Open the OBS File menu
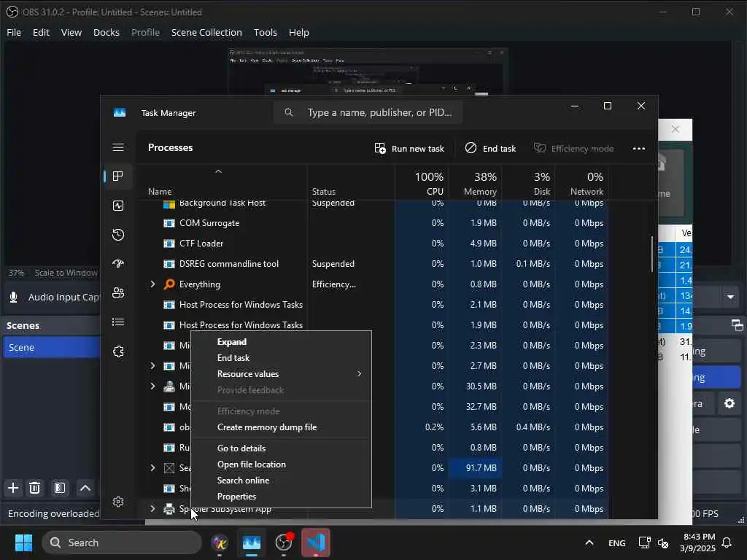This screenshot has width=747, height=560. click(x=14, y=32)
